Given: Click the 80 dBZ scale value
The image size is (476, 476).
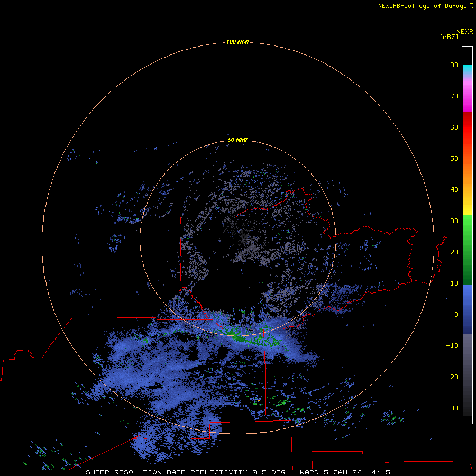Looking at the screenshot, I should tap(454, 65).
